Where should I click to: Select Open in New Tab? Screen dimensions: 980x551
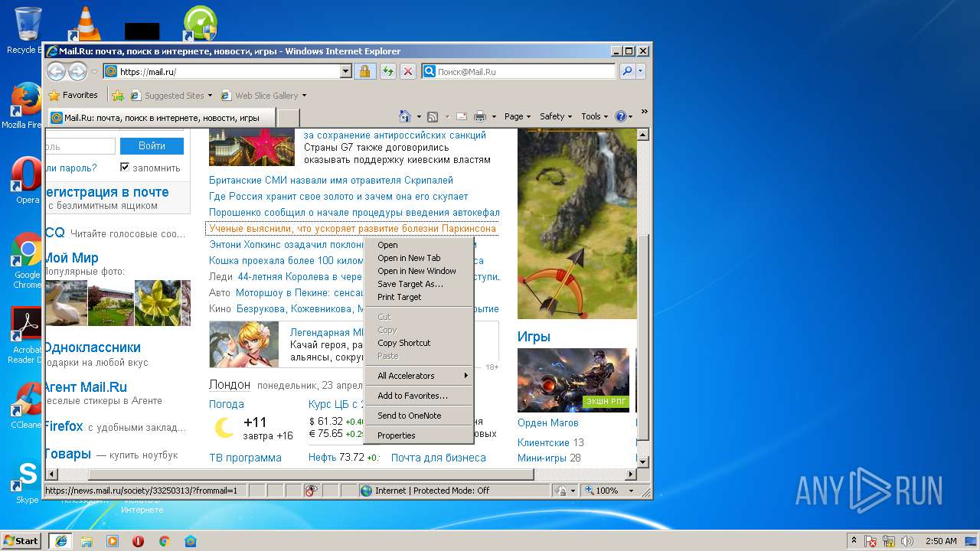click(419, 258)
